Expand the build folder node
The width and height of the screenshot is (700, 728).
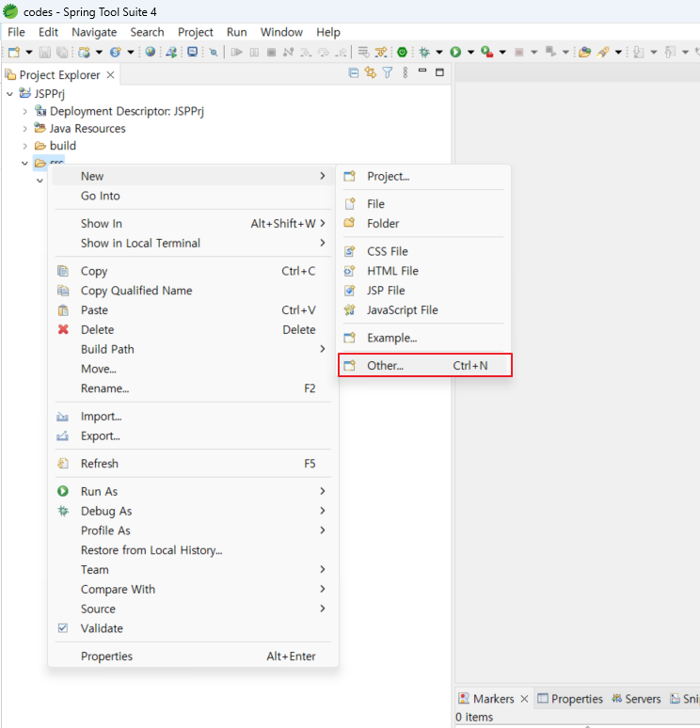(25, 146)
